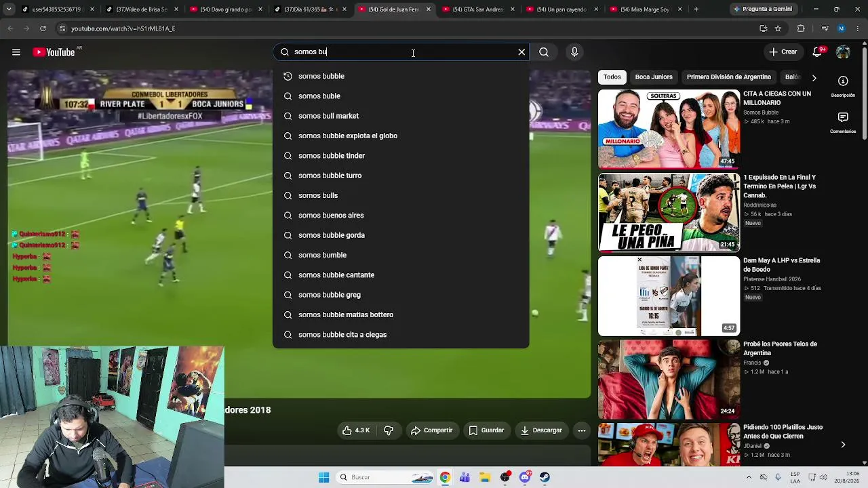The width and height of the screenshot is (868, 488).
Task: Like the video with 4.3 K likes
Action: point(356,430)
